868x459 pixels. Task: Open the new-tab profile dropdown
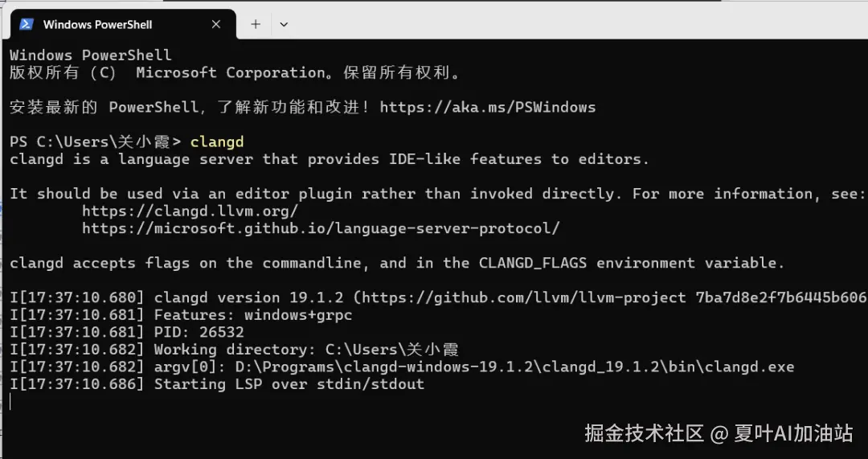tap(284, 24)
